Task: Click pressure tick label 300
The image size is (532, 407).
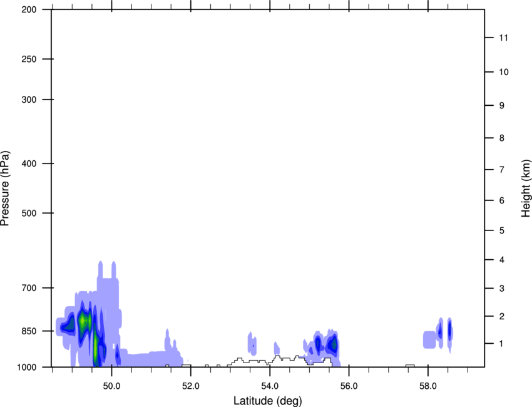Action: (x=29, y=100)
